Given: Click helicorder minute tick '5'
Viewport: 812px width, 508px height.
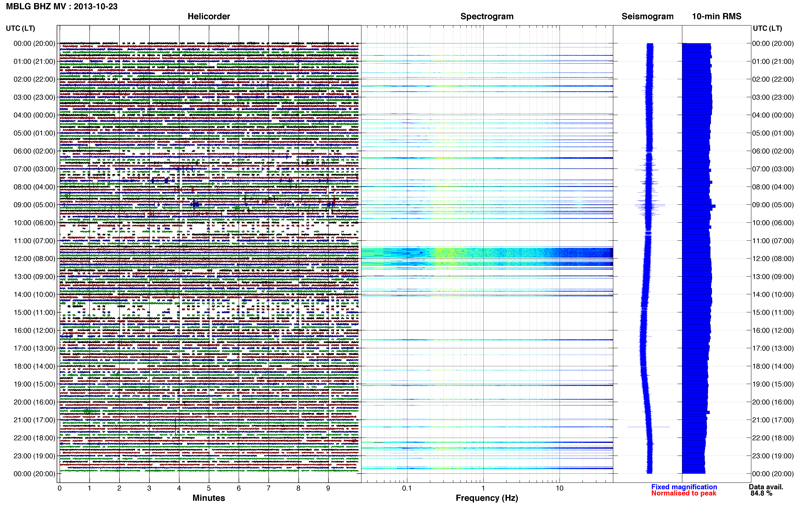Looking at the screenshot, I should point(209,488).
